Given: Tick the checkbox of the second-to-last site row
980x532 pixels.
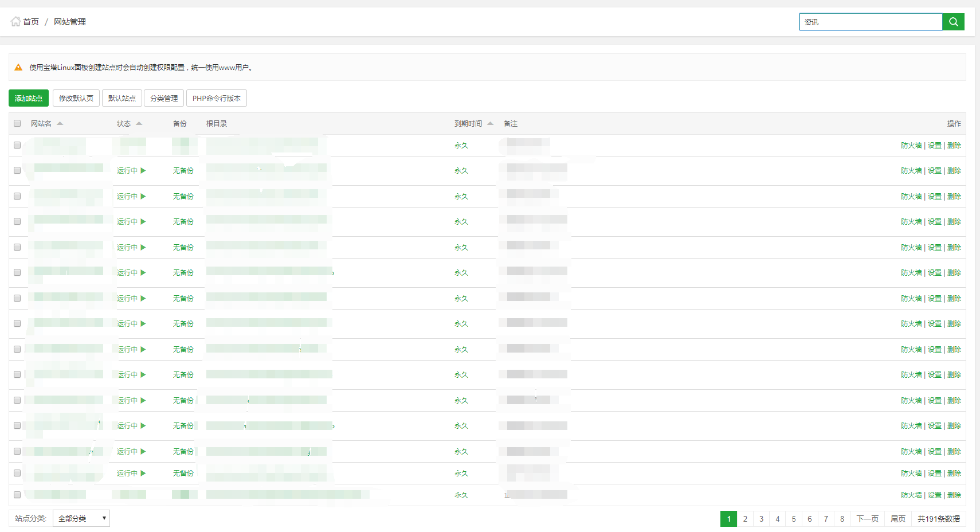Looking at the screenshot, I should point(17,473).
